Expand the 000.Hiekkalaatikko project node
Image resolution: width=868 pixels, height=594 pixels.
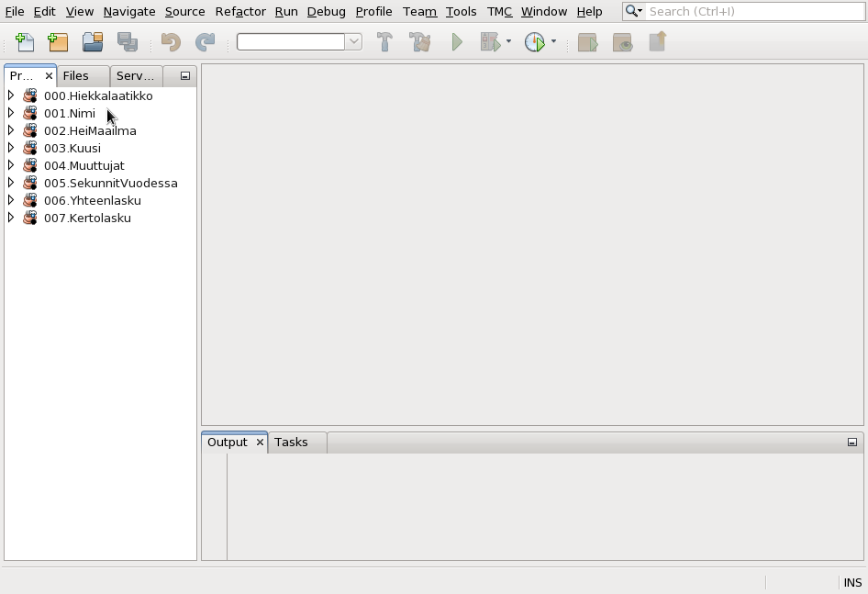tap(11, 95)
